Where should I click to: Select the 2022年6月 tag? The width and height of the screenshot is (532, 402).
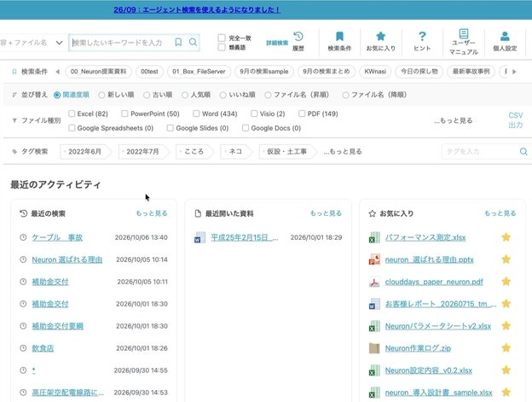84,151
